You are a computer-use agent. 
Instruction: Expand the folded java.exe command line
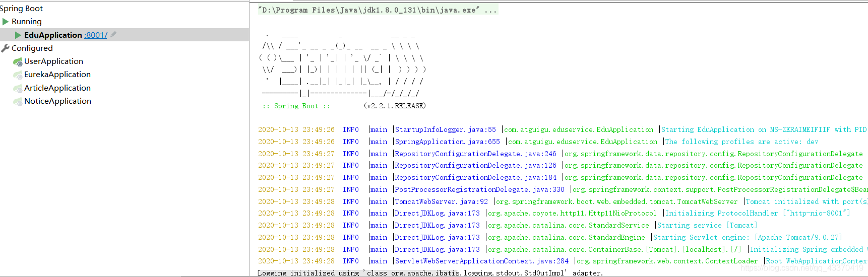tap(490, 10)
